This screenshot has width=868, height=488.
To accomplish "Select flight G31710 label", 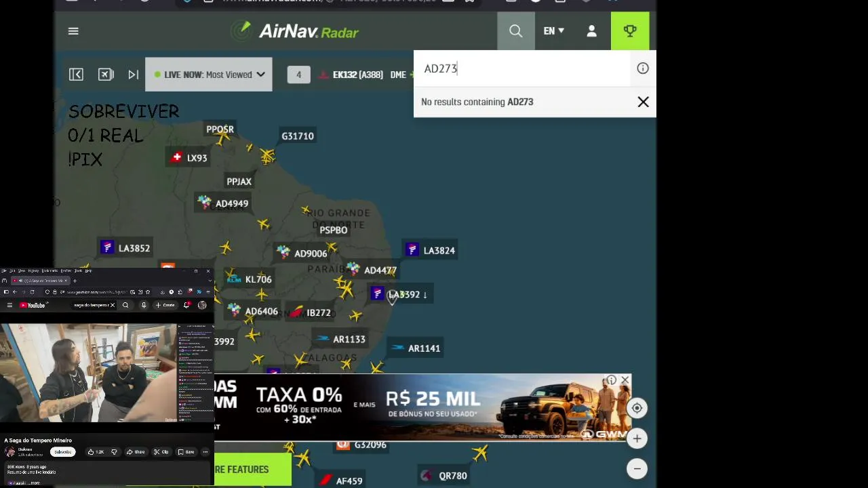I will click(x=298, y=136).
